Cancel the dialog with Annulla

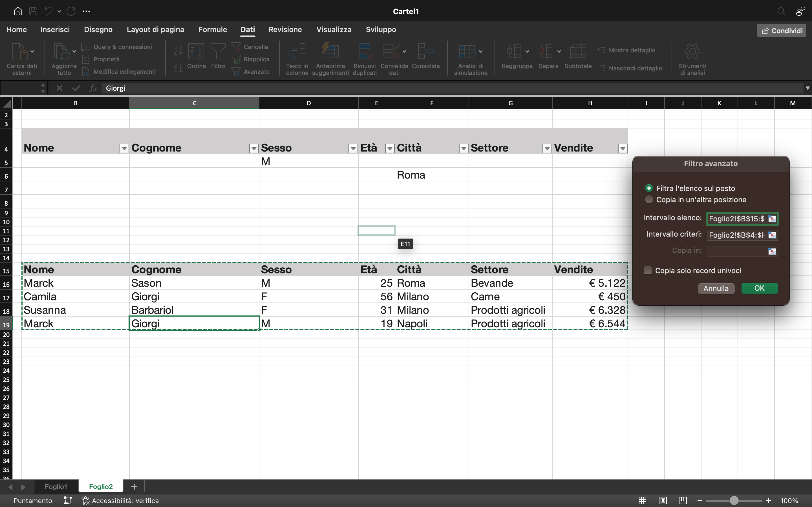click(716, 288)
